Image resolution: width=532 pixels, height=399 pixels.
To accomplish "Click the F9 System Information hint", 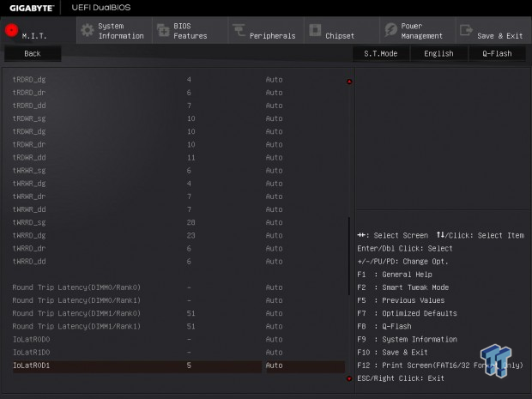I will pyautogui.click(x=407, y=339).
